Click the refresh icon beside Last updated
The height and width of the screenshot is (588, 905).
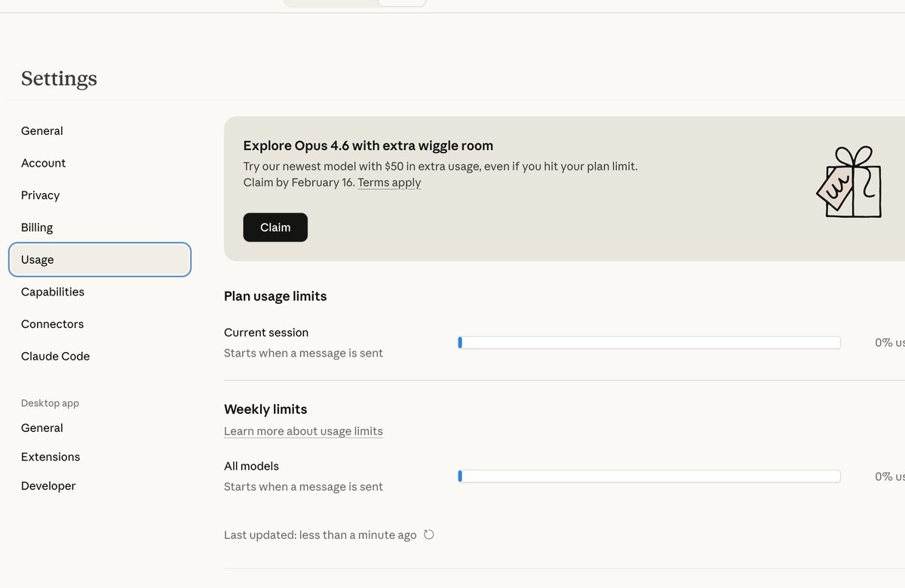(x=428, y=534)
